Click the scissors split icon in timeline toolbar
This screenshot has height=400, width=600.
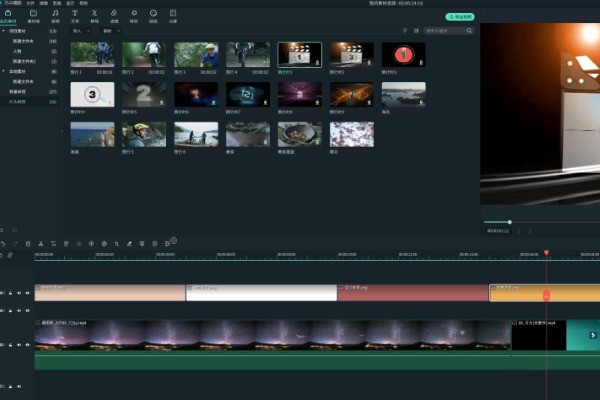[x=41, y=242]
